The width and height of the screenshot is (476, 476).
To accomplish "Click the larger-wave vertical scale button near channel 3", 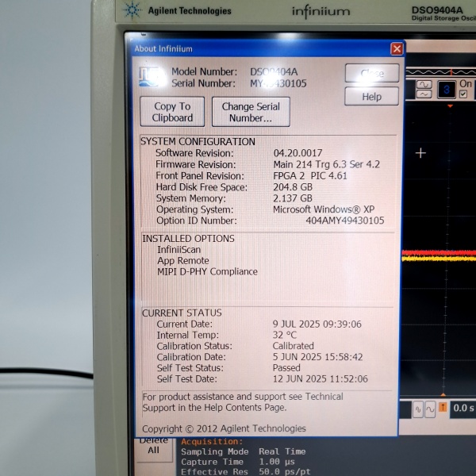I will coord(424,84).
